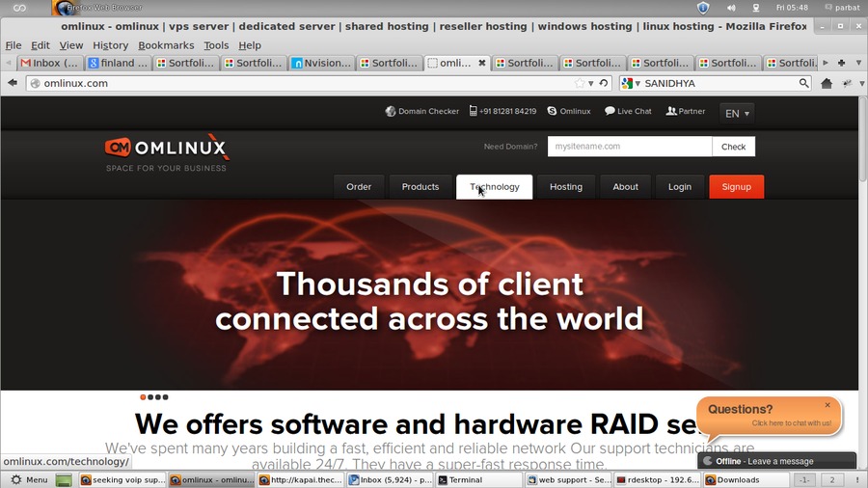Screen dimensions: 868x488
Task: Select the second slider dot
Action: tap(150, 396)
